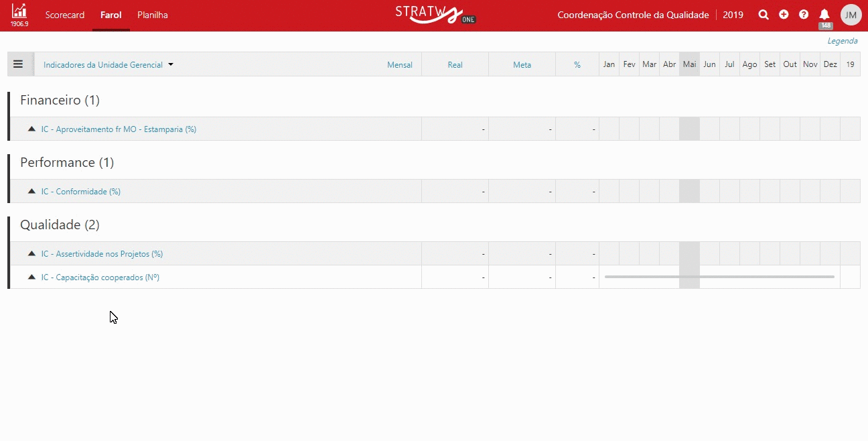The height and width of the screenshot is (441, 868).
Task: Expand the IC - Assertividade nos Projetos triangle
Action: click(31, 253)
